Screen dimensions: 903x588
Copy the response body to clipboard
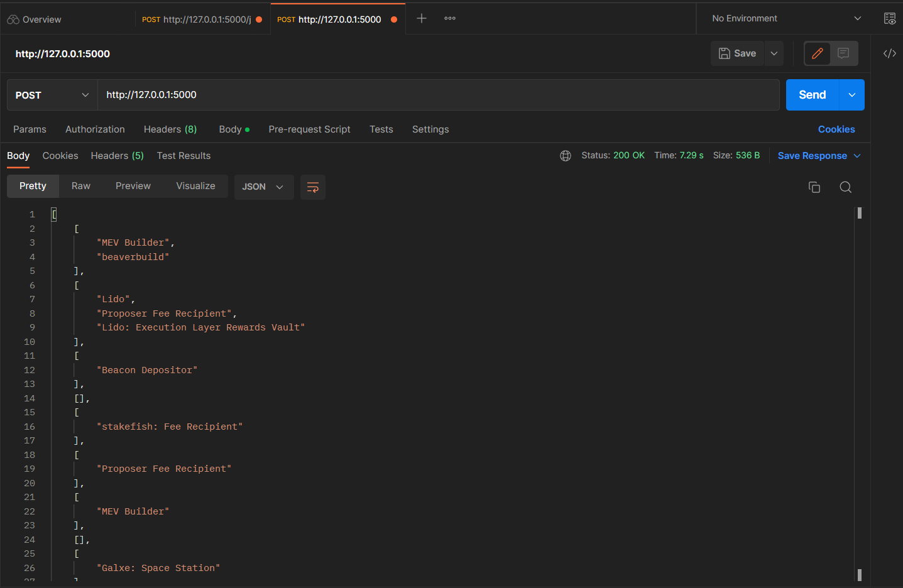coord(814,187)
